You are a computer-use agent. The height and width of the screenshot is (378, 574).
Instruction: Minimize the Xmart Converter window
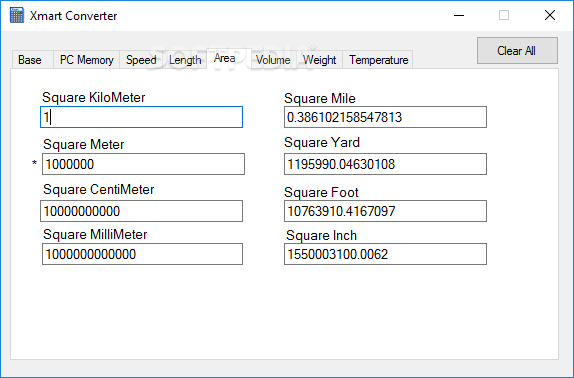(x=459, y=15)
